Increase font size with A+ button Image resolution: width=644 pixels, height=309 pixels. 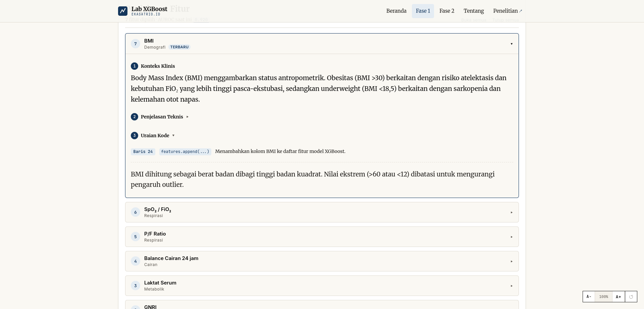[x=618, y=297]
